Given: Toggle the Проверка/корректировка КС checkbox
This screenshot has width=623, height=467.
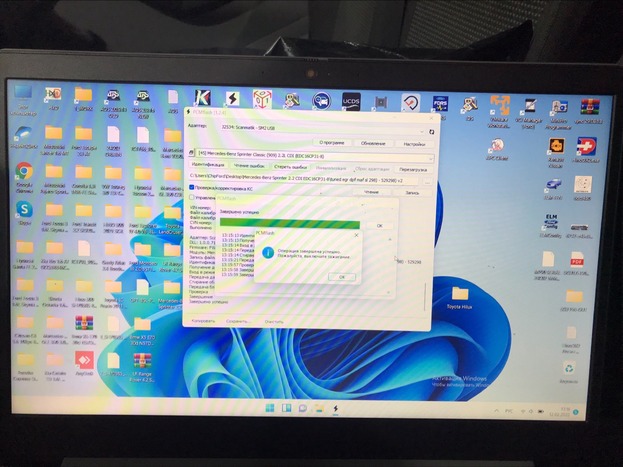Looking at the screenshot, I should (192, 188).
